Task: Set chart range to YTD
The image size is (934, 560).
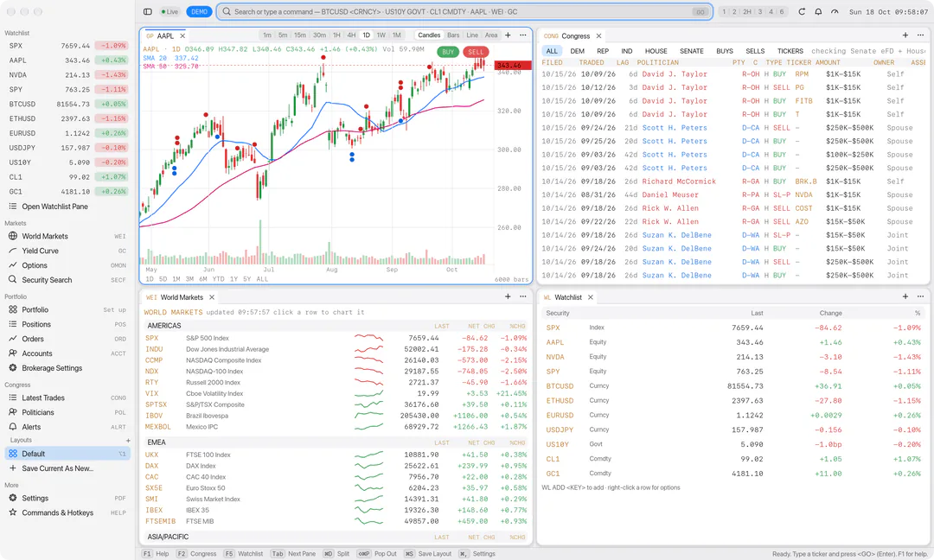Action: pyautogui.click(x=218, y=278)
